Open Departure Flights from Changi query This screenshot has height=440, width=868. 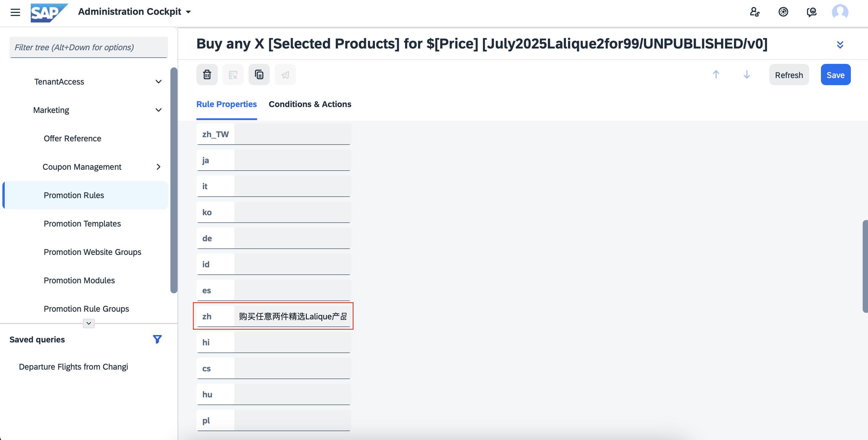pyautogui.click(x=73, y=367)
